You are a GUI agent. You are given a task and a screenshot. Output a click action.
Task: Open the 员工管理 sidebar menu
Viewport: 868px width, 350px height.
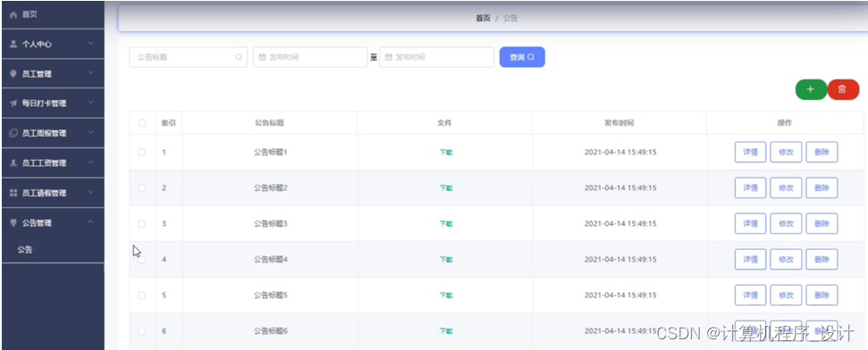pyautogui.click(x=53, y=74)
